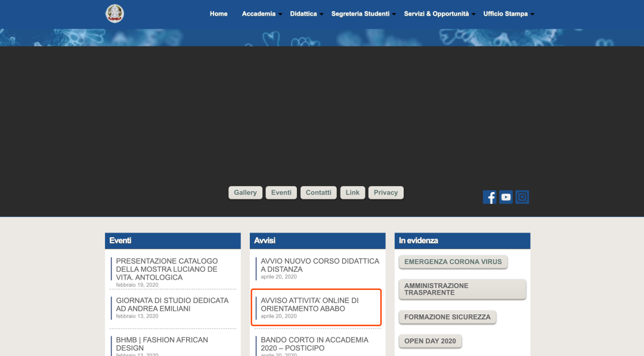Open Amministrazione Trasparente button
This screenshot has height=356, width=644.
[462, 289]
